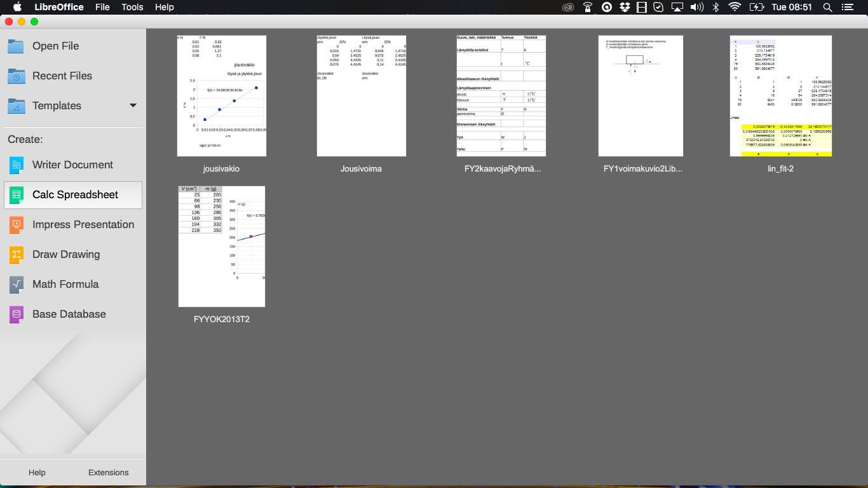The height and width of the screenshot is (488, 868).
Task: Click the Math Formula icon
Action: point(17,285)
